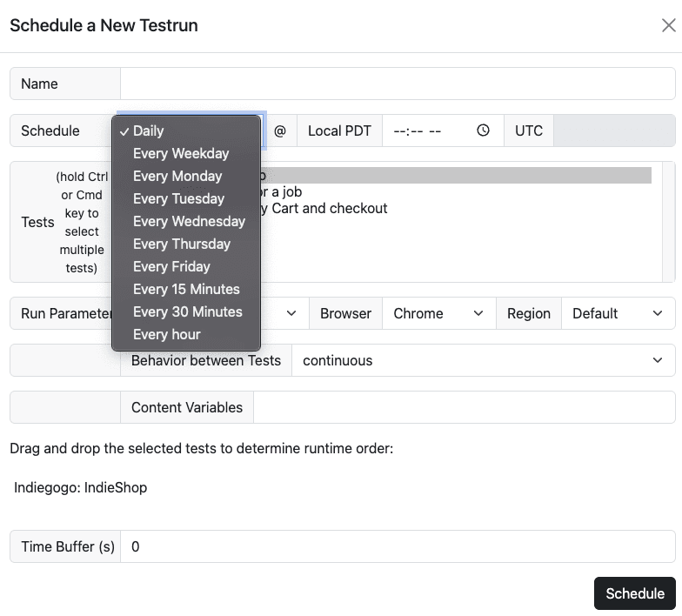Select Every Weekday from schedule list

tap(181, 153)
